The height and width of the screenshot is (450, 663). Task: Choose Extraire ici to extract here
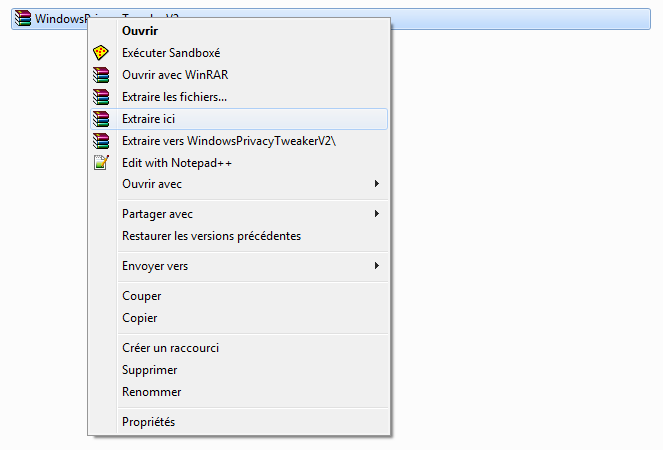[x=239, y=119]
